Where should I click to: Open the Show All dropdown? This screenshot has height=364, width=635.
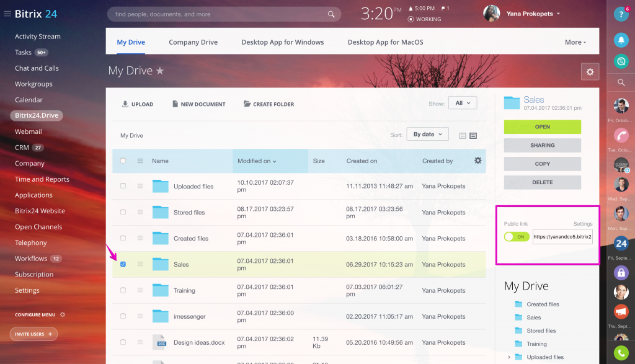(463, 103)
